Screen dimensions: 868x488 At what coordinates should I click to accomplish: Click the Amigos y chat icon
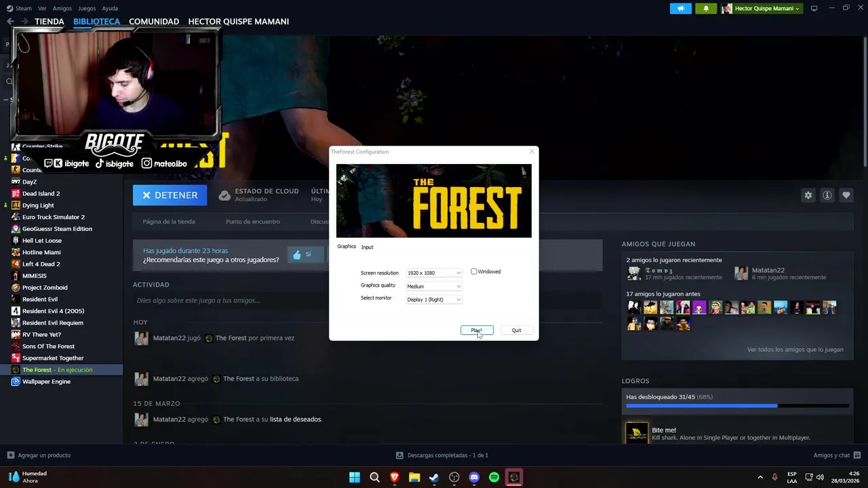coord(857,455)
